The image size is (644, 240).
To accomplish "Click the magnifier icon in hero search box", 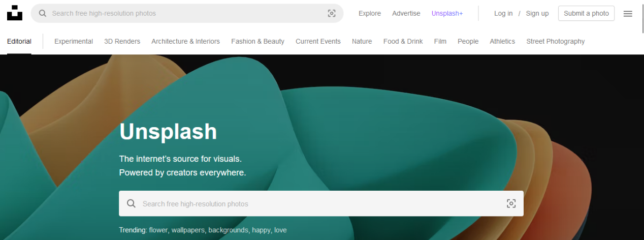I will click(x=131, y=203).
